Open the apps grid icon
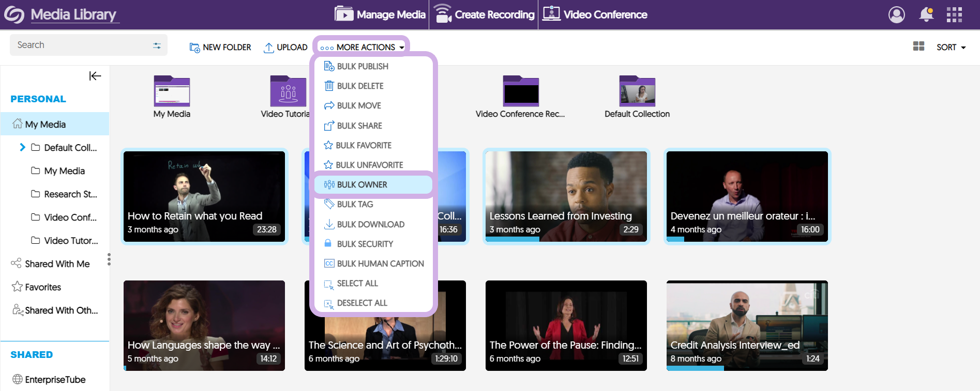This screenshot has height=391, width=980. tap(954, 14)
